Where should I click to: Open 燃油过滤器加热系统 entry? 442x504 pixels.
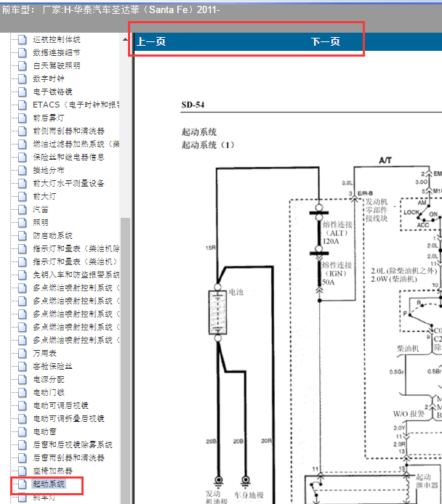pos(76,145)
